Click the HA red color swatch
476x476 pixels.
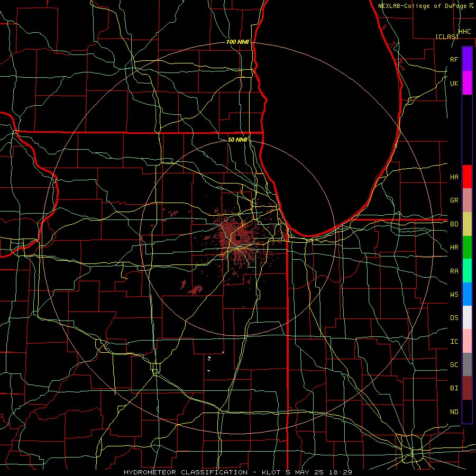click(x=467, y=177)
